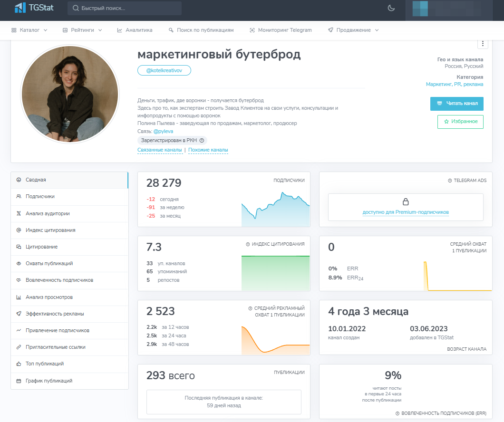Click the help icon beside Индекс цитирования

(248, 244)
